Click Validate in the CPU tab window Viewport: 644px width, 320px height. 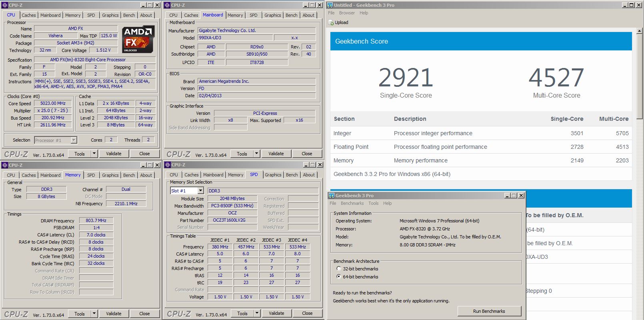pos(114,154)
